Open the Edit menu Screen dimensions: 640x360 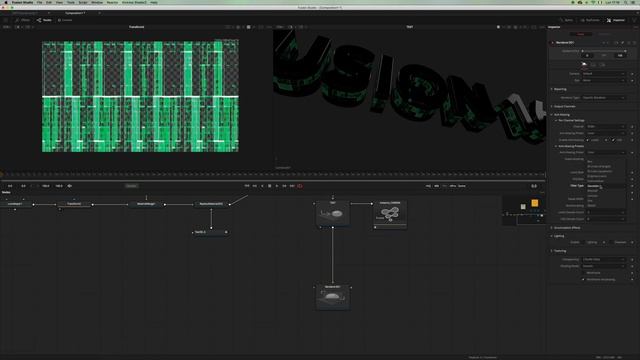[x=49, y=2]
